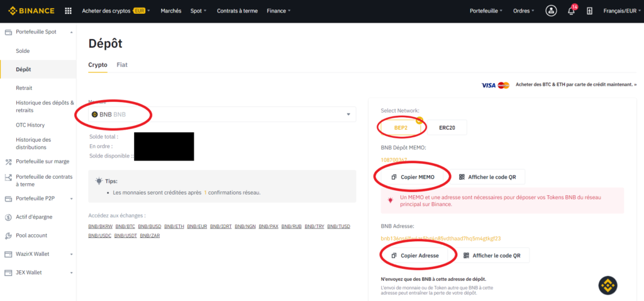Click the JEX Wallet icon
644x301 pixels.
[8, 273]
